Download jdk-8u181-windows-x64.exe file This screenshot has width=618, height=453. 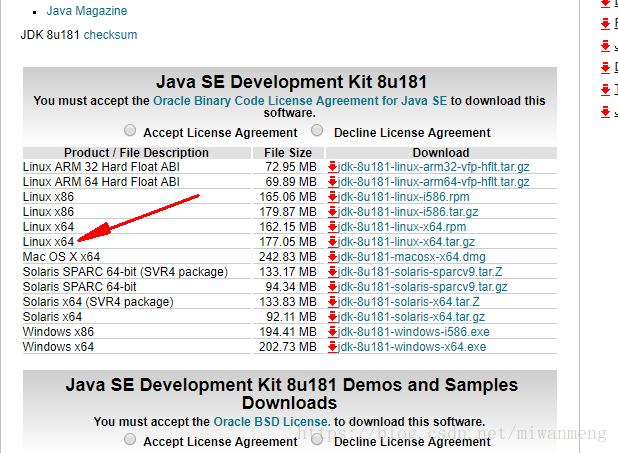(x=412, y=347)
